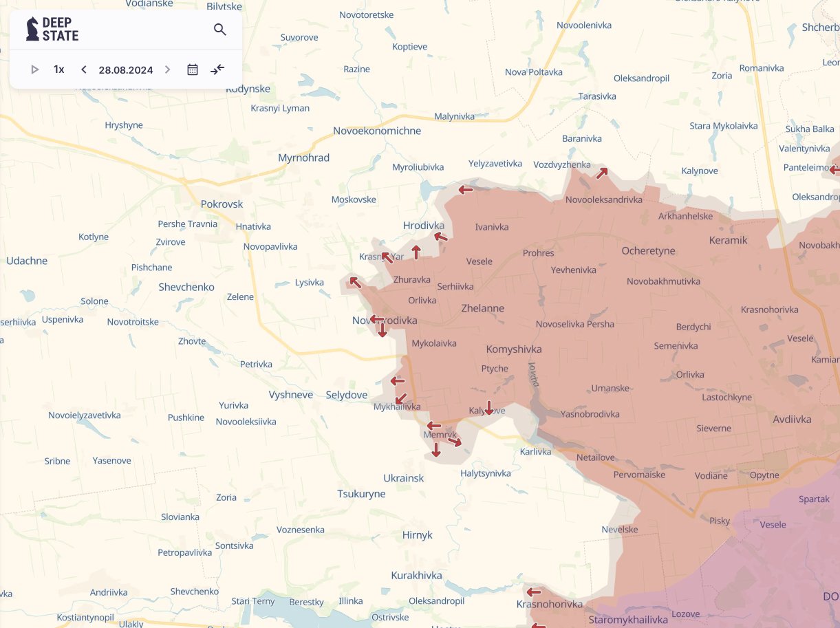Select the Pervomaiske label
The image size is (840, 628).
tap(639, 475)
